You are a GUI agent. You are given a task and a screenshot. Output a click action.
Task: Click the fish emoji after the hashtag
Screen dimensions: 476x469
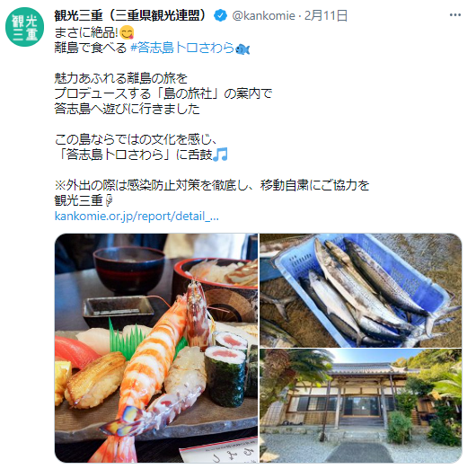tap(242, 49)
